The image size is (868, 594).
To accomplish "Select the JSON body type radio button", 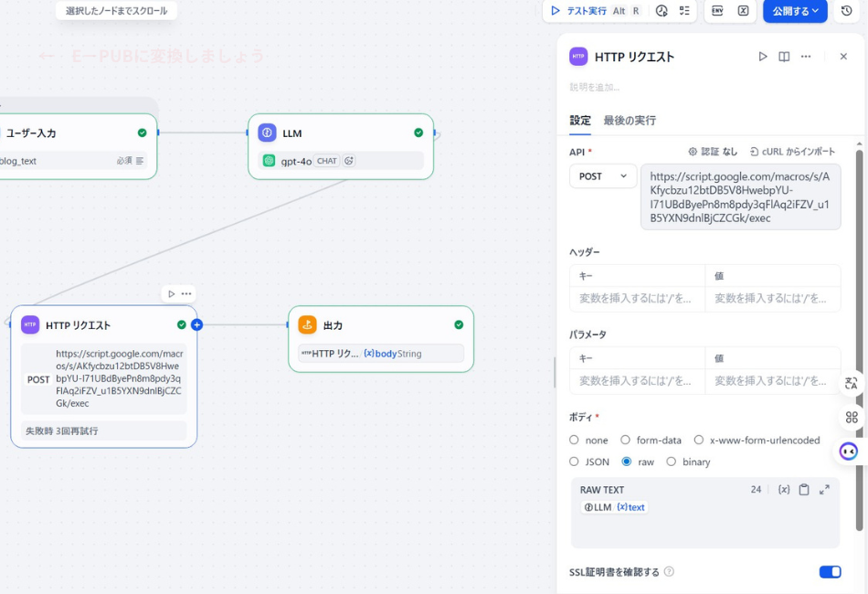I will point(574,461).
